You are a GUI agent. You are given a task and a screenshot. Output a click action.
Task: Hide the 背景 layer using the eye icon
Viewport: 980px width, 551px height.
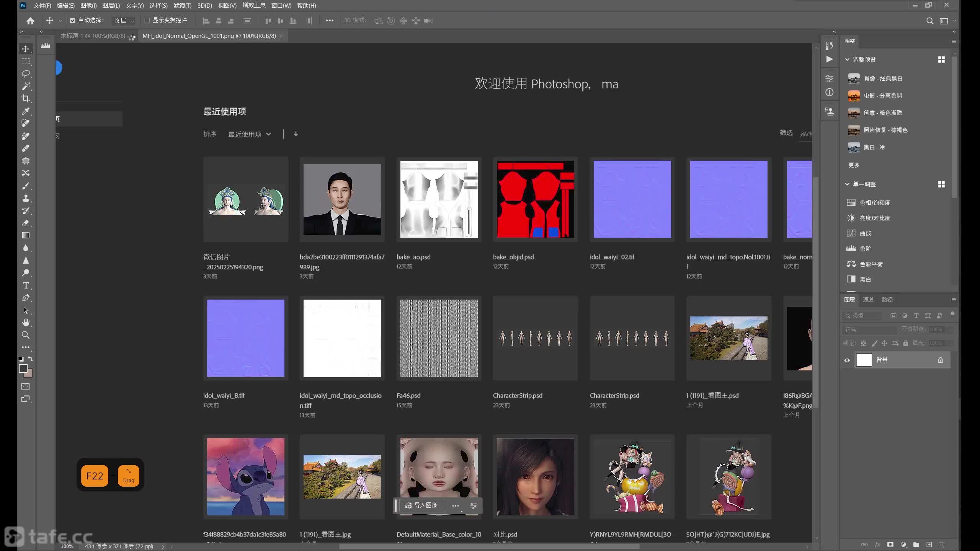pyautogui.click(x=847, y=360)
